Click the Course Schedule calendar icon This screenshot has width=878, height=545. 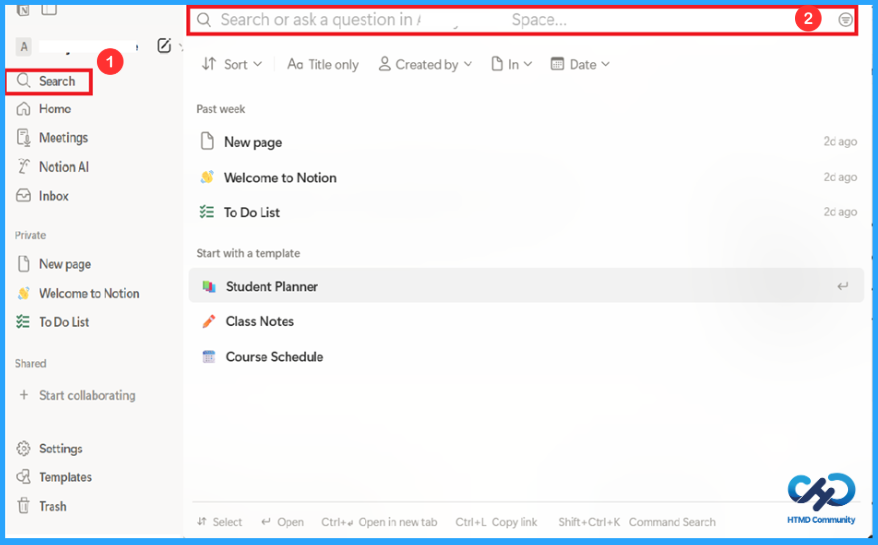tap(208, 357)
